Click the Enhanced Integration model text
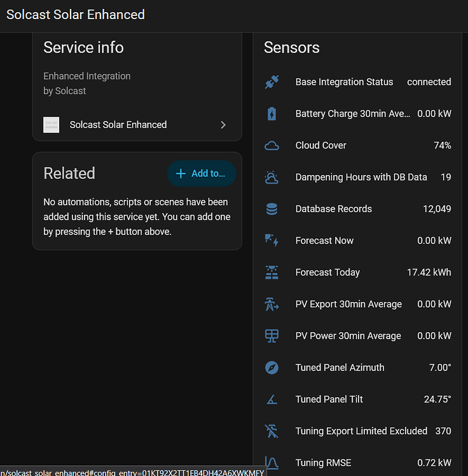The width and height of the screenshot is (468, 476). (87, 76)
